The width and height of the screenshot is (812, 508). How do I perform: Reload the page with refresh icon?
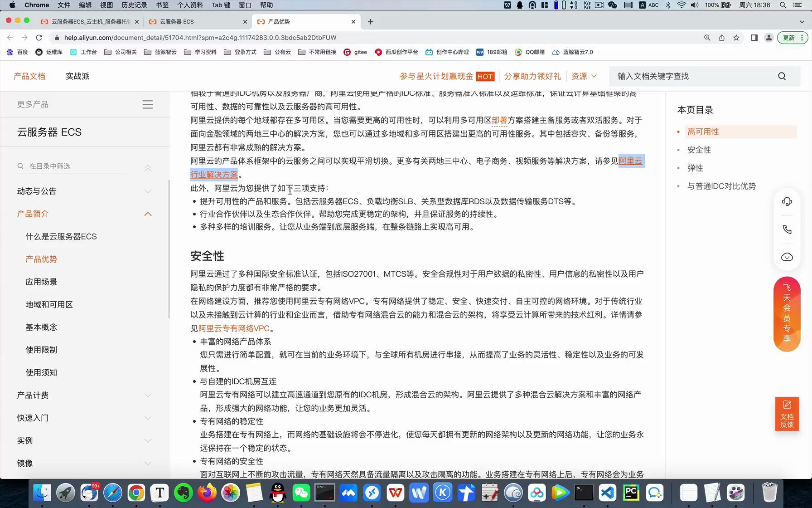pos(39,38)
